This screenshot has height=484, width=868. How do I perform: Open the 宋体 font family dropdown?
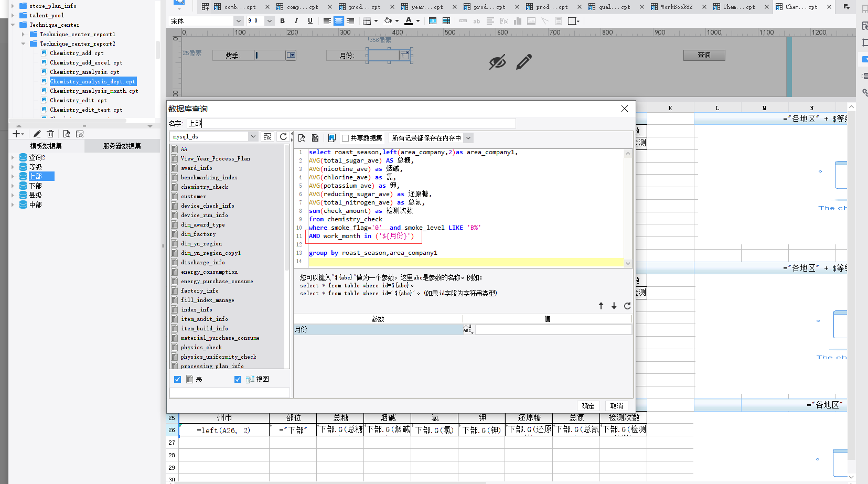click(x=238, y=21)
